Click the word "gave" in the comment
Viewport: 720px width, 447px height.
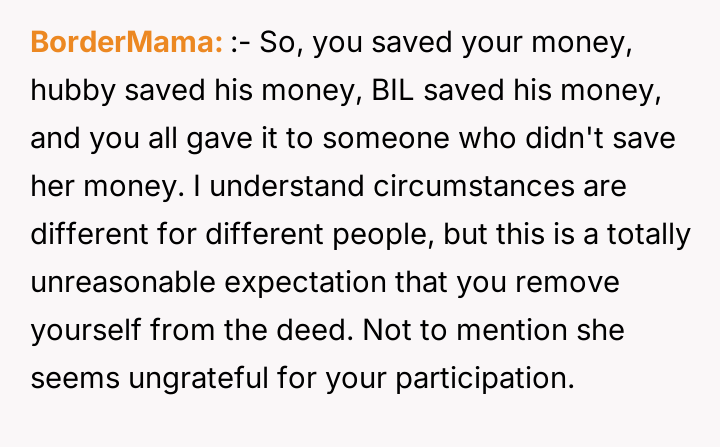click(x=200, y=139)
